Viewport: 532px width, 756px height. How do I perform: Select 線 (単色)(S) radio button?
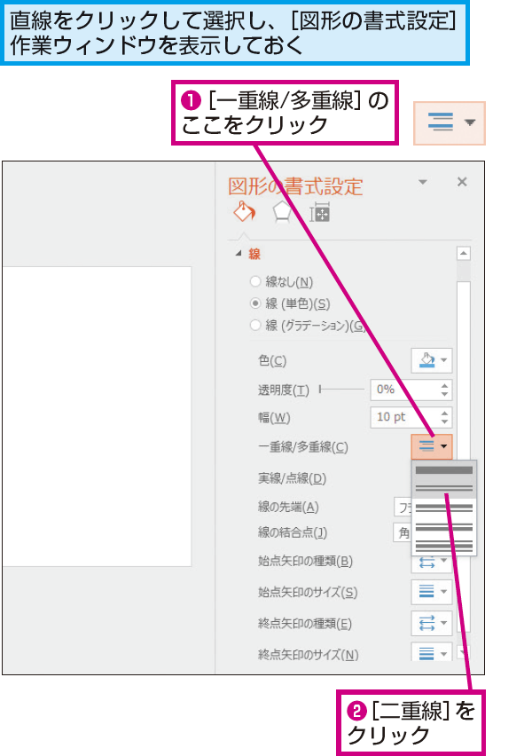(x=255, y=303)
